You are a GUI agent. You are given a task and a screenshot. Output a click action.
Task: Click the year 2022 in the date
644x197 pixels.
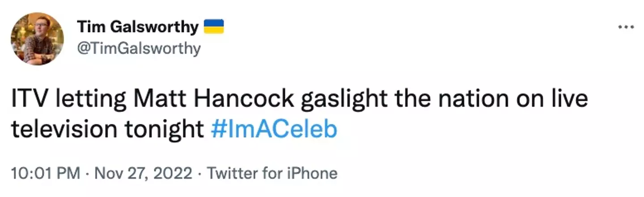(175, 172)
